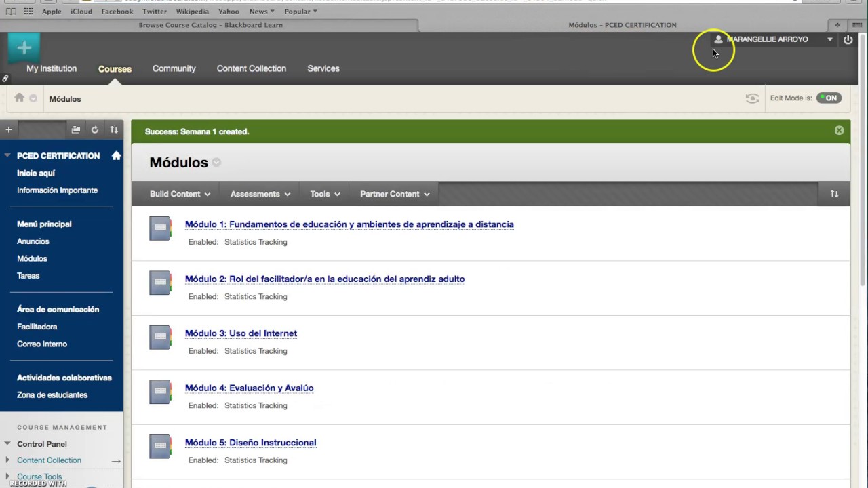Open the top sites grid icon
This screenshot has width=868, height=488.
pos(28,12)
